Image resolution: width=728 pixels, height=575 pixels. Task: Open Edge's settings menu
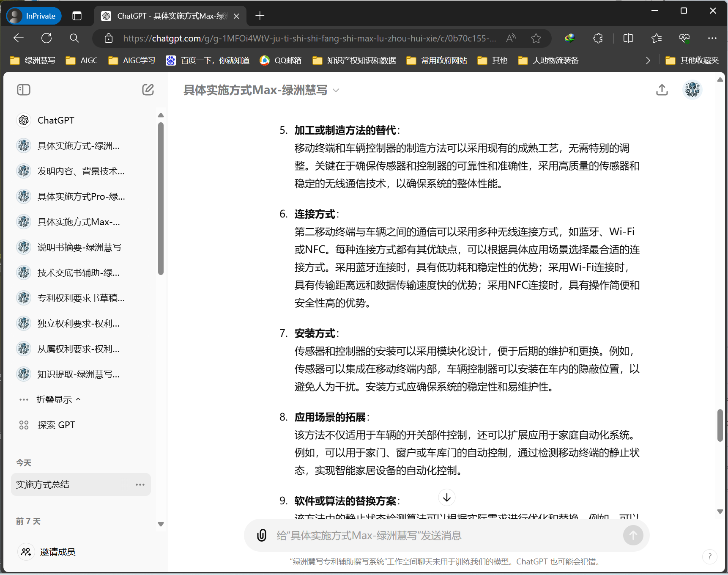[x=712, y=38]
